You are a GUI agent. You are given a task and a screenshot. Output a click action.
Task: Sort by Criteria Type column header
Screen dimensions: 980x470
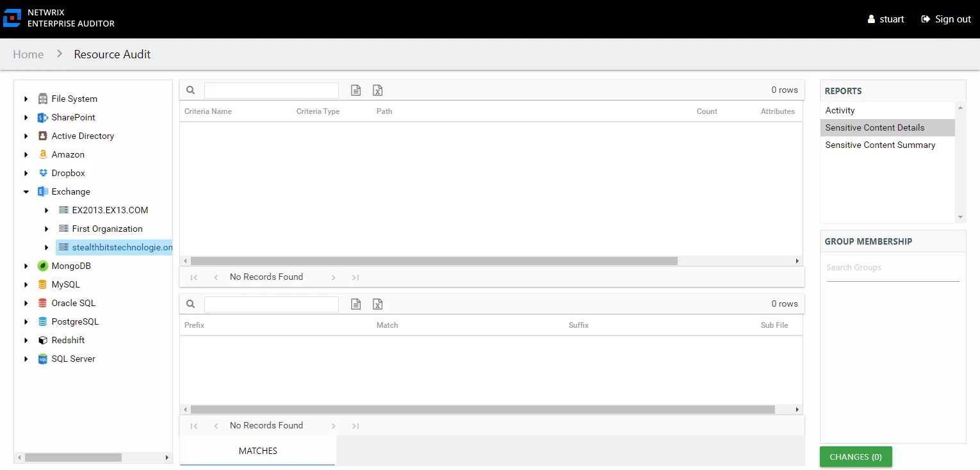pos(318,111)
